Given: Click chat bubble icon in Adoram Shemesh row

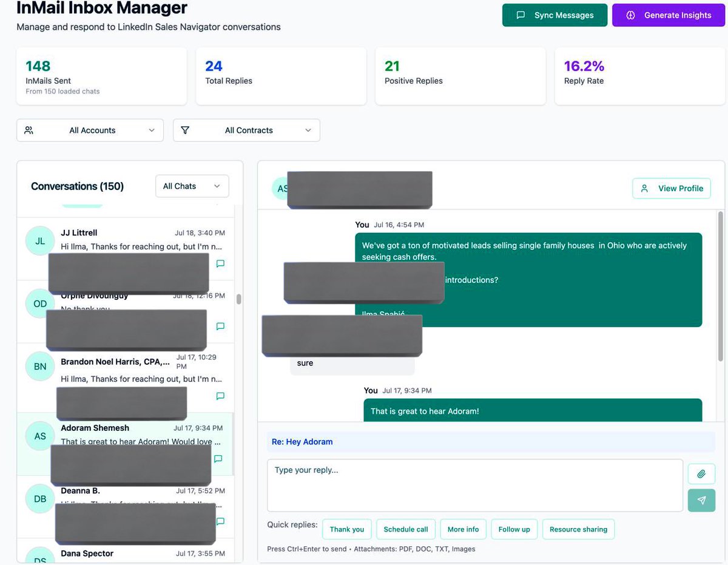Looking at the screenshot, I should (x=218, y=459).
